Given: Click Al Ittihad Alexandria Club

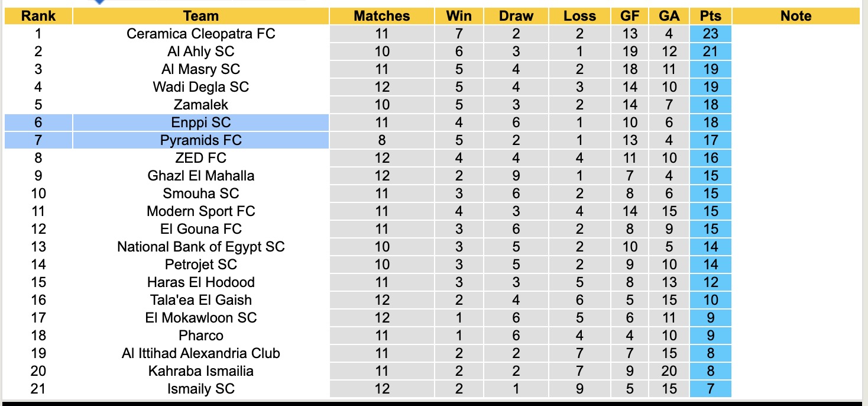Looking at the screenshot, I should tap(201, 353).
